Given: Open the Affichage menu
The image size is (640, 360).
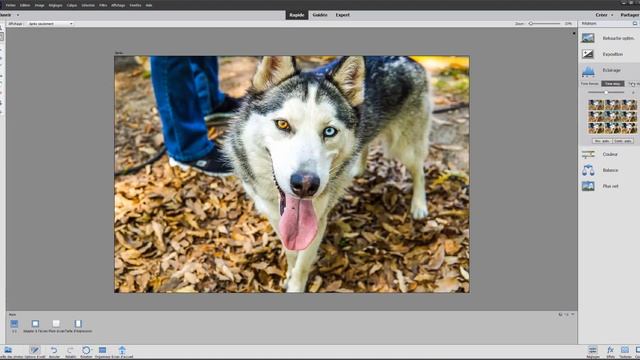Looking at the screenshot, I should coord(118,5).
